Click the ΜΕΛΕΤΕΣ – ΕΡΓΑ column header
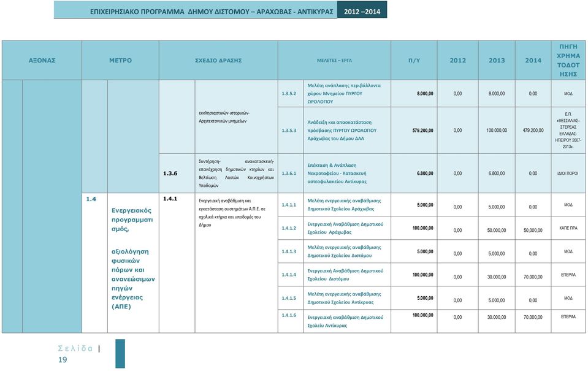The height and width of the screenshot is (371, 588). click(334, 60)
